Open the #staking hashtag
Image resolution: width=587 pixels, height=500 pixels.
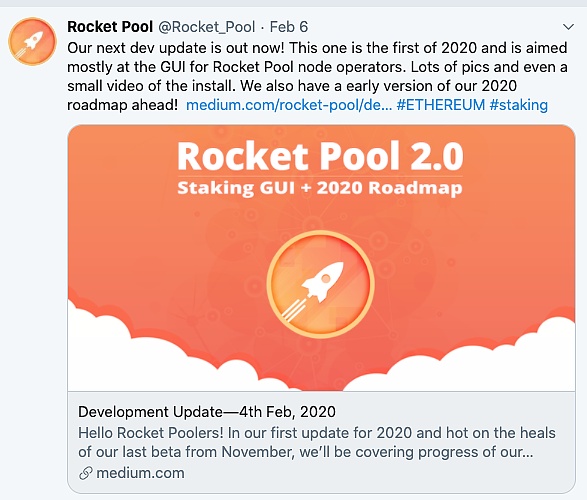(518, 105)
